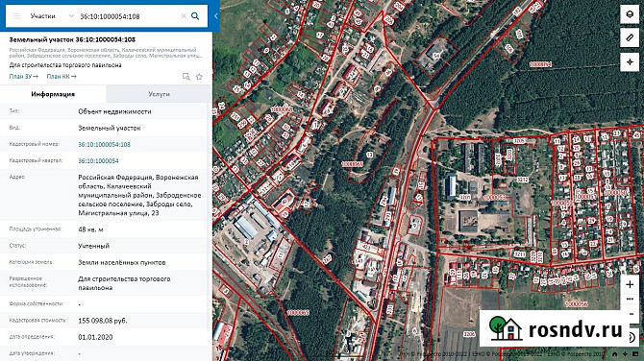This screenshot has height=361, width=644.
Task: Open the План ЗУ link
Action: (x=24, y=76)
